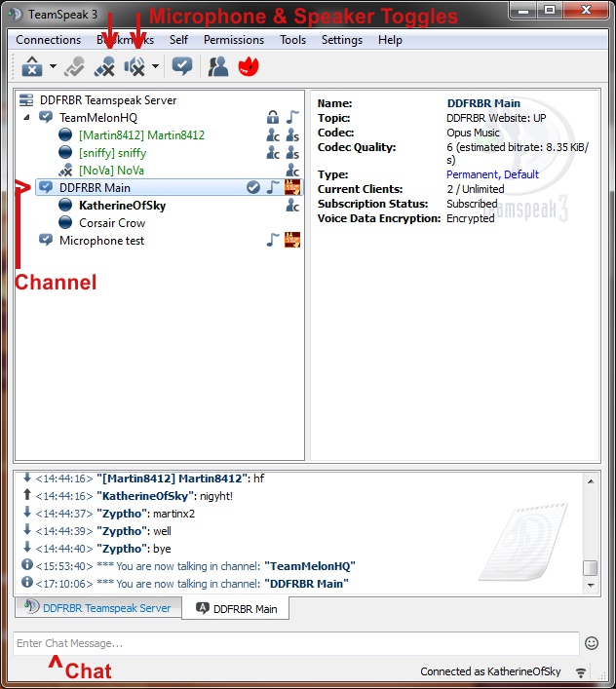Click the 2 / Unlimited clients value
Viewport: 616px width, 689px height.
[476, 189]
